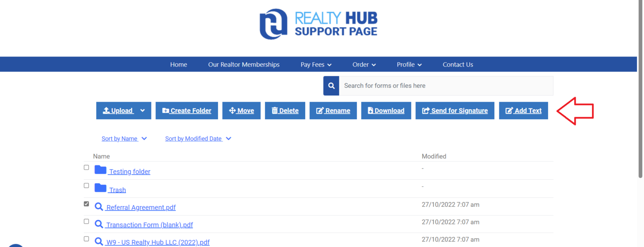The width and height of the screenshot is (644, 247).
Task: Click the Testing folder's blue folder icon
Action: 100,170
